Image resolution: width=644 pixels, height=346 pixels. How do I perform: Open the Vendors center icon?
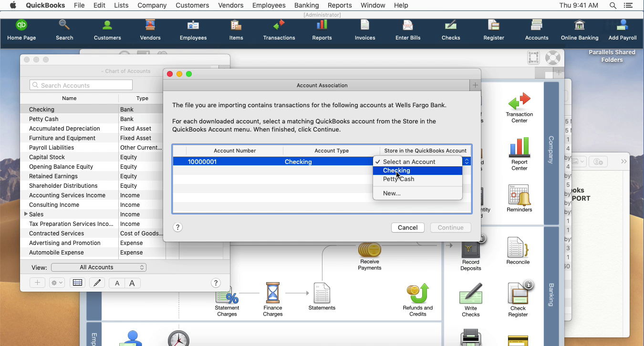tap(150, 30)
